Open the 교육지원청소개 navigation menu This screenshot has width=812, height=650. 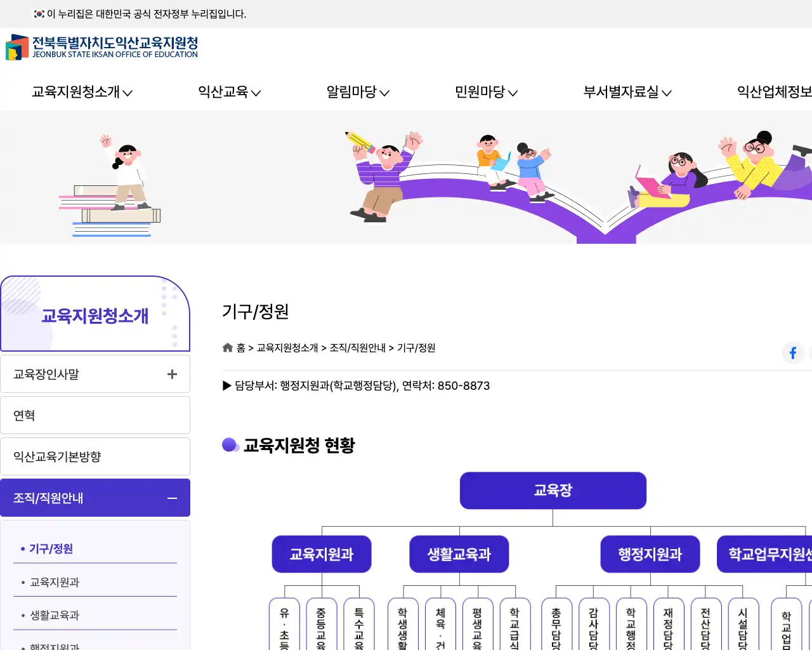point(81,92)
